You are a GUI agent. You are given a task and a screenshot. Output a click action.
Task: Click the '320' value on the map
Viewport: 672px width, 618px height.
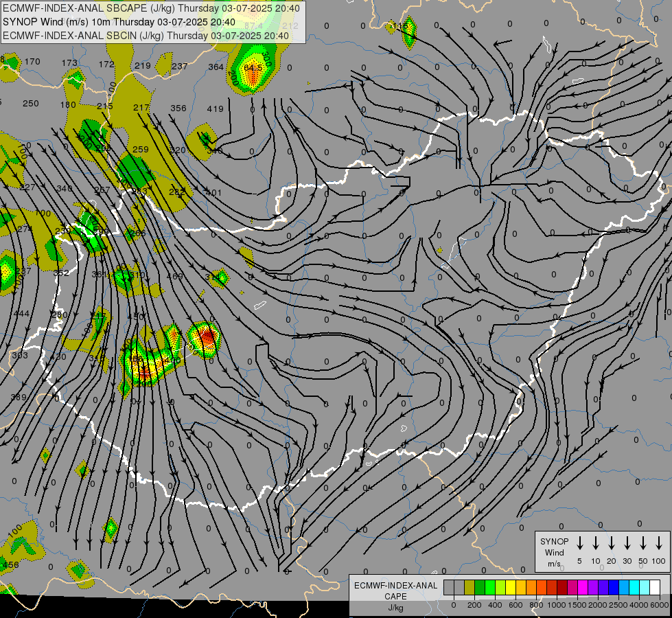click(178, 150)
